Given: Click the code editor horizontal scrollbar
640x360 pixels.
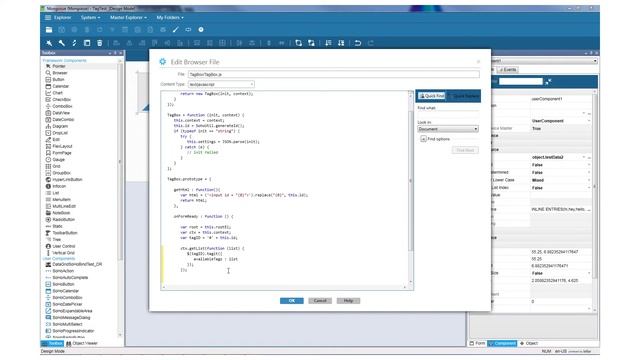Looking at the screenshot, I should [x=284, y=287].
